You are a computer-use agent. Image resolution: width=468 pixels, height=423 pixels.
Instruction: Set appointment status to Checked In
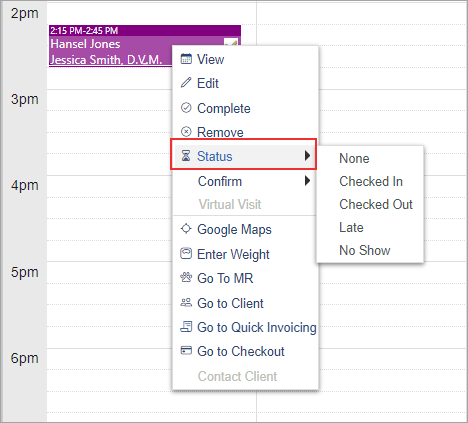[371, 182]
